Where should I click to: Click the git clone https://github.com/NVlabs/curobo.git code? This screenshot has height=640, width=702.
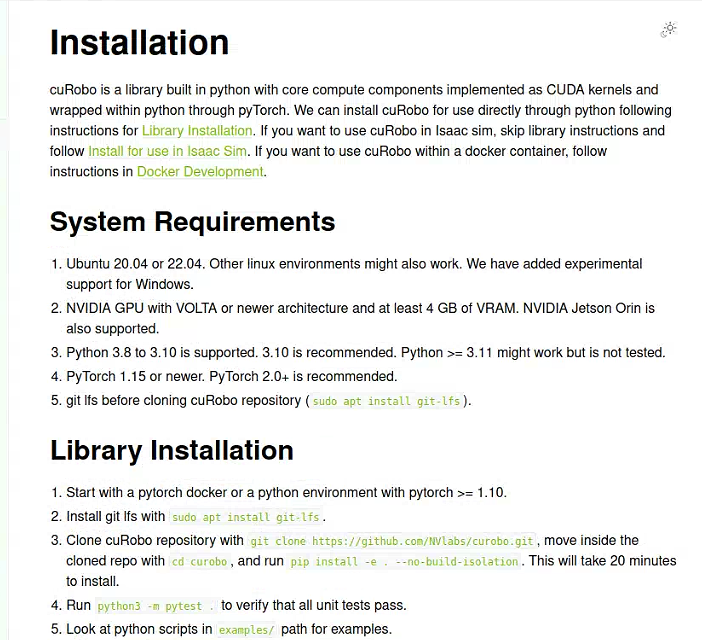pyautogui.click(x=392, y=541)
